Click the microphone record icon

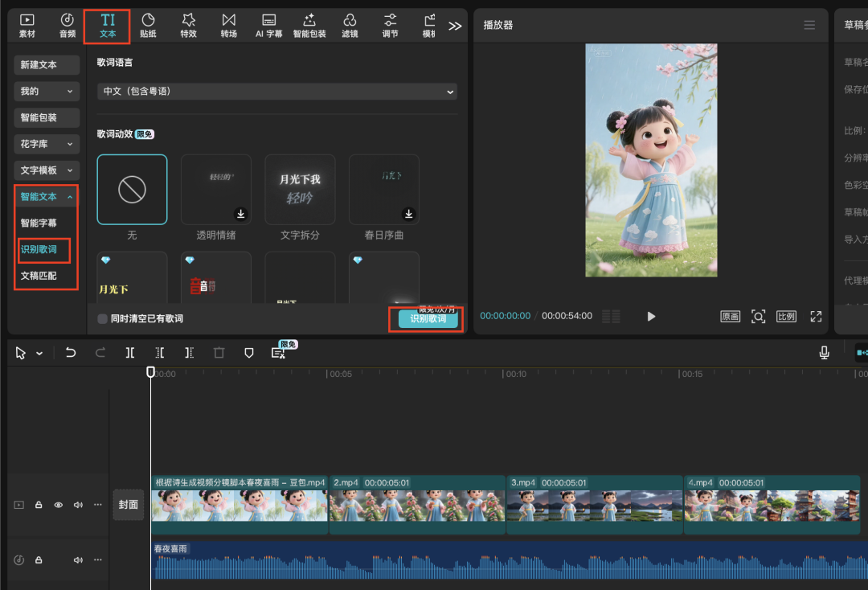pos(824,353)
